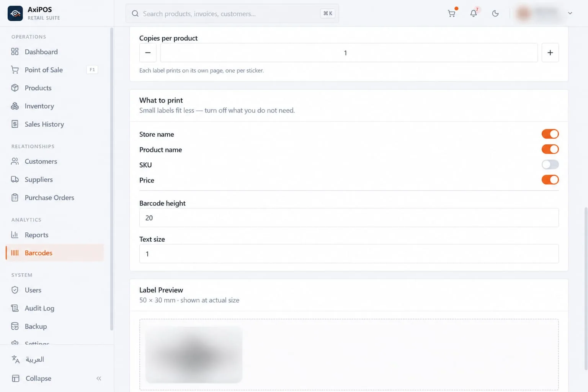Turn off the Product name toggle
The height and width of the screenshot is (392, 588).
click(550, 149)
